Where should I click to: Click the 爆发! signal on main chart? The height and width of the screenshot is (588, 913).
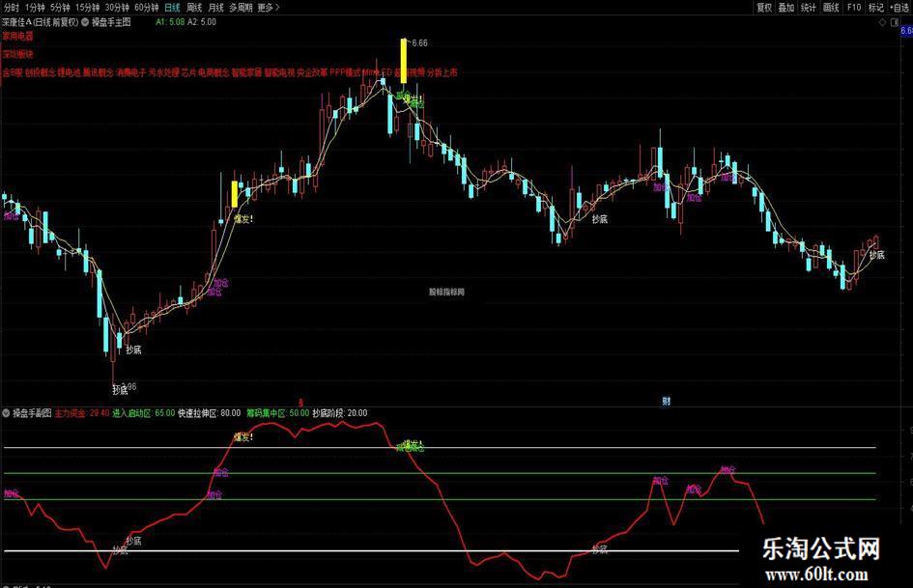(243, 219)
